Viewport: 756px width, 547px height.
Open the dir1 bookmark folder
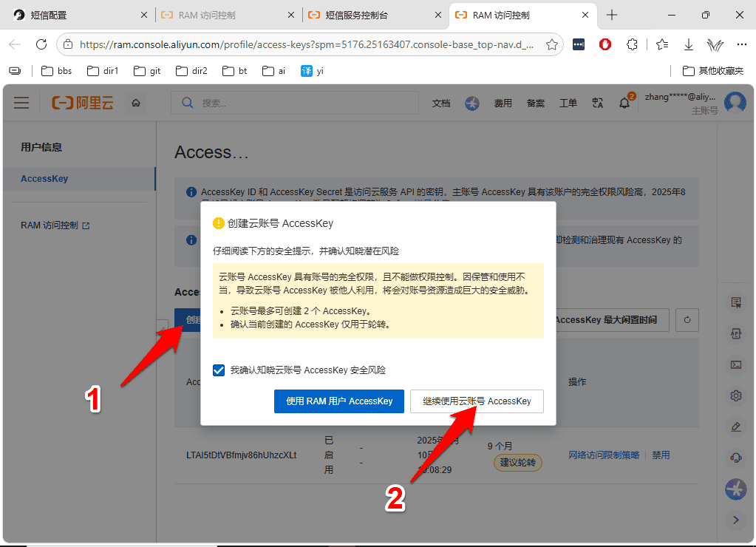102,71
